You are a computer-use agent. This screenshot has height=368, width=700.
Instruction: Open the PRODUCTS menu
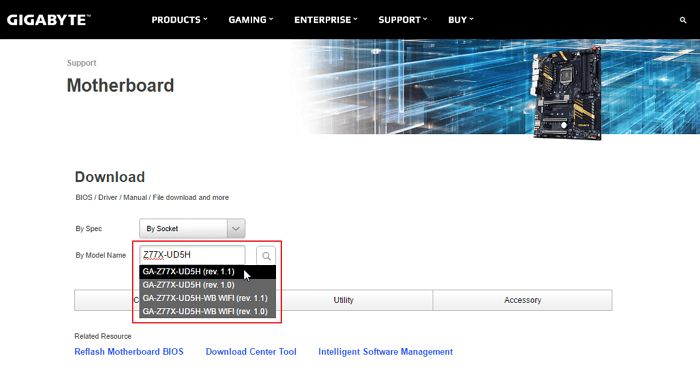[x=179, y=20]
